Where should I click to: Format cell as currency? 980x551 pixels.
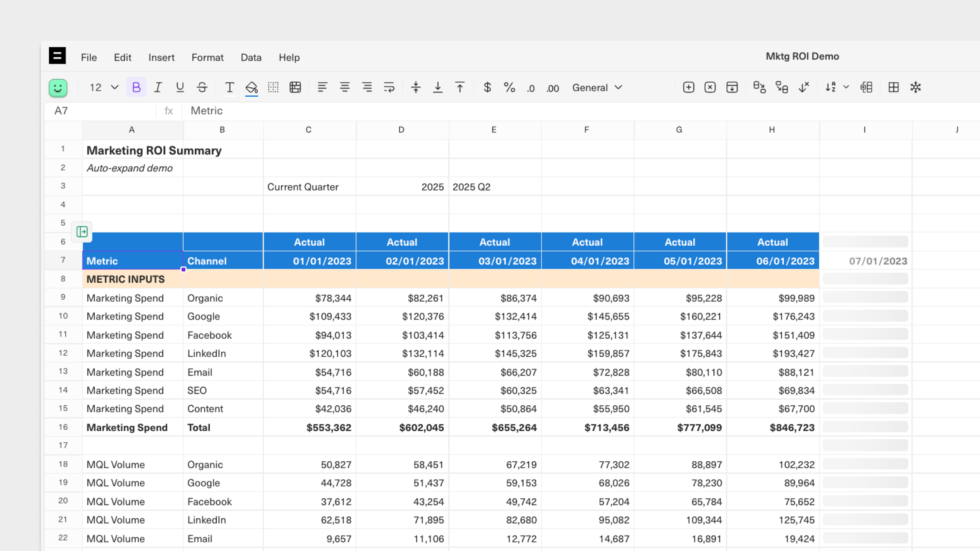[487, 87]
